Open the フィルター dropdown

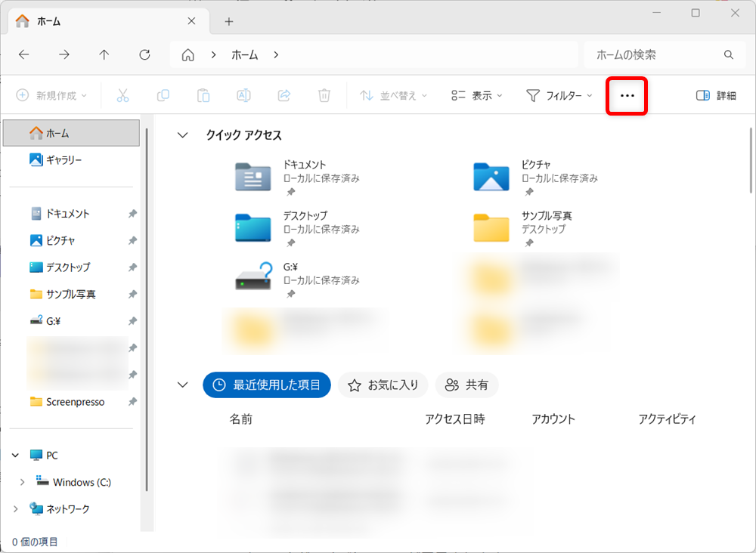point(559,95)
